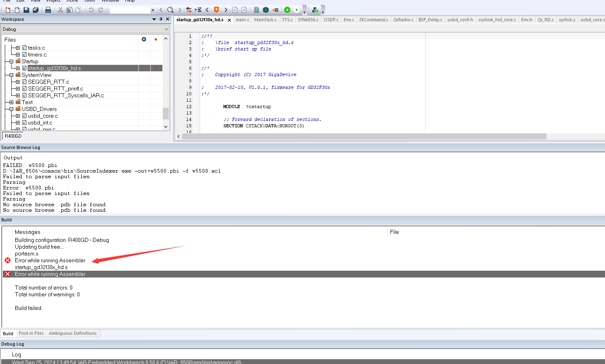Click the File column header in Build

click(x=395, y=232)
